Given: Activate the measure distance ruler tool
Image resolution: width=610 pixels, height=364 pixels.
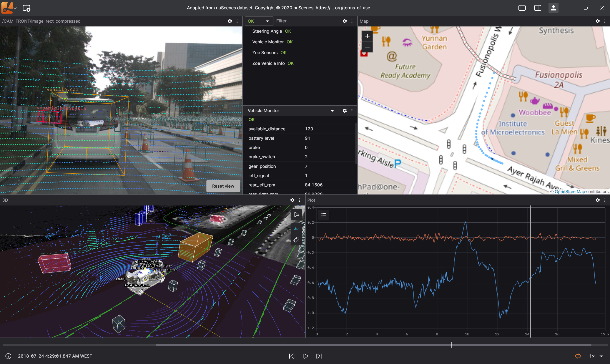Looking at the screenshot, I should pyautogui.click(x=296, y=240).
